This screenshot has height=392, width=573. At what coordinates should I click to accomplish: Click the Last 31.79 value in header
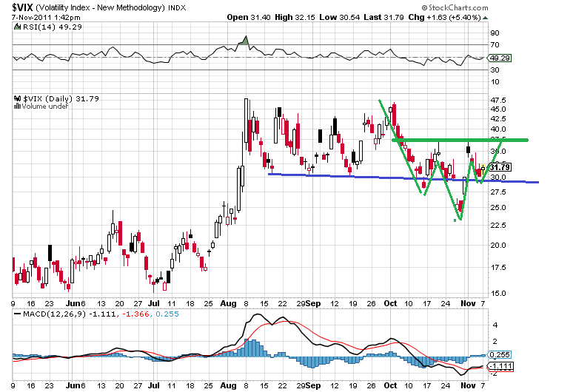pos(383,17)
